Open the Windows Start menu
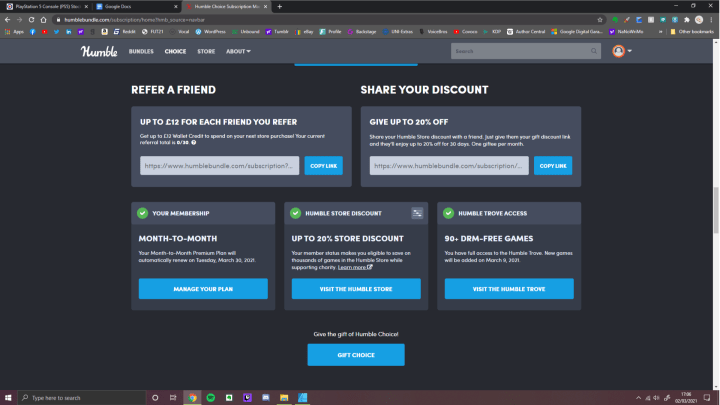 (8, 398)
